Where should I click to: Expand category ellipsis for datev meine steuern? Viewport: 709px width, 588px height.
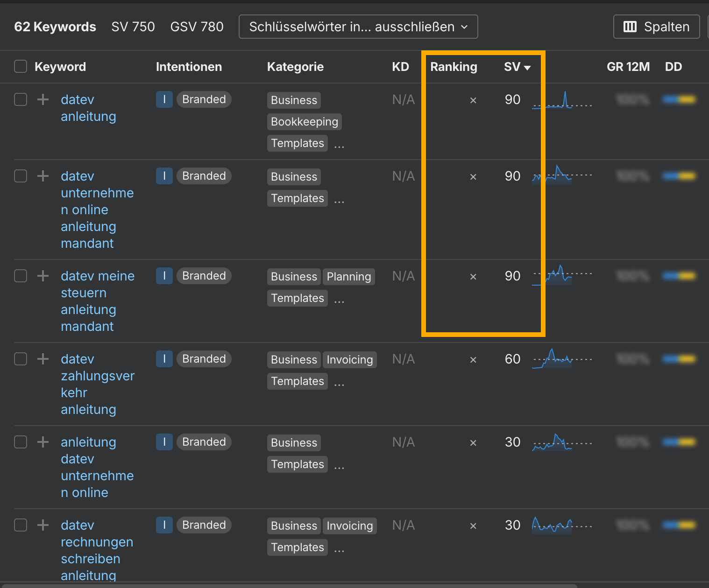coord(340,301)
